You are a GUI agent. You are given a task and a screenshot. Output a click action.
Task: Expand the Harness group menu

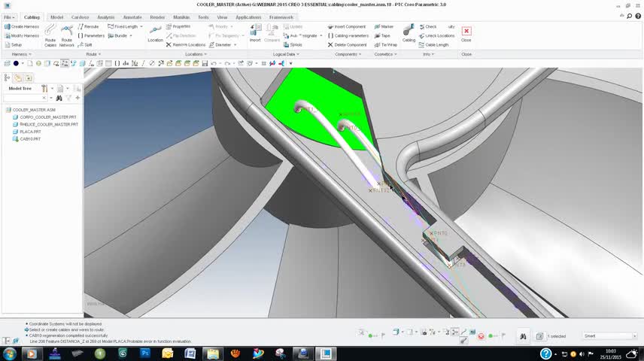(21, 54)
